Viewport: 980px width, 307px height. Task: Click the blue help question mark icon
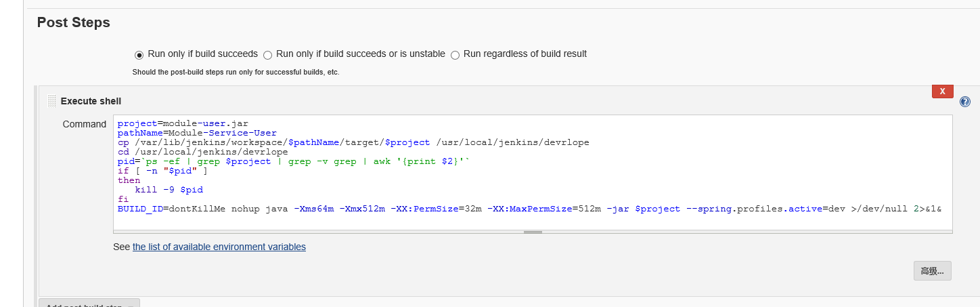965,102
